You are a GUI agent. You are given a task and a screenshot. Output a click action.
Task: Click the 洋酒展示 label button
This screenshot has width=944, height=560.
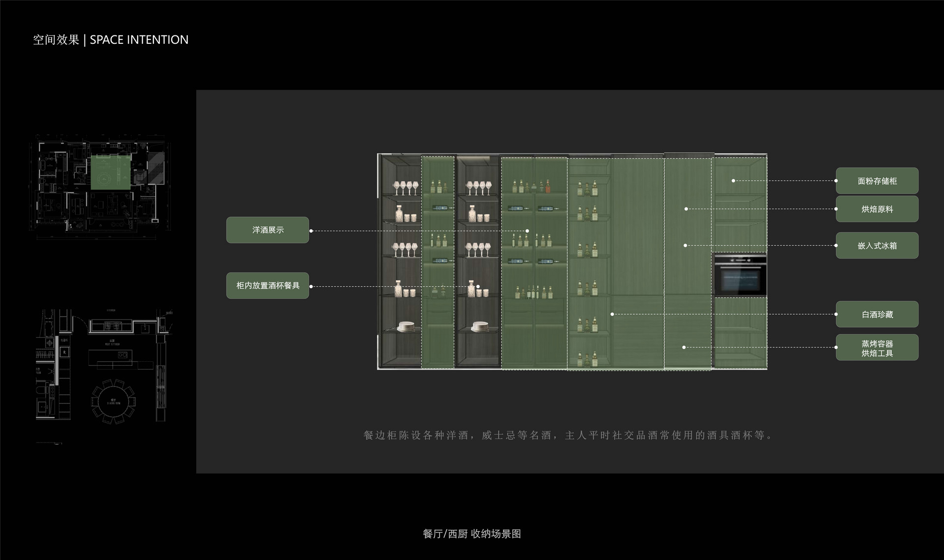267,230
